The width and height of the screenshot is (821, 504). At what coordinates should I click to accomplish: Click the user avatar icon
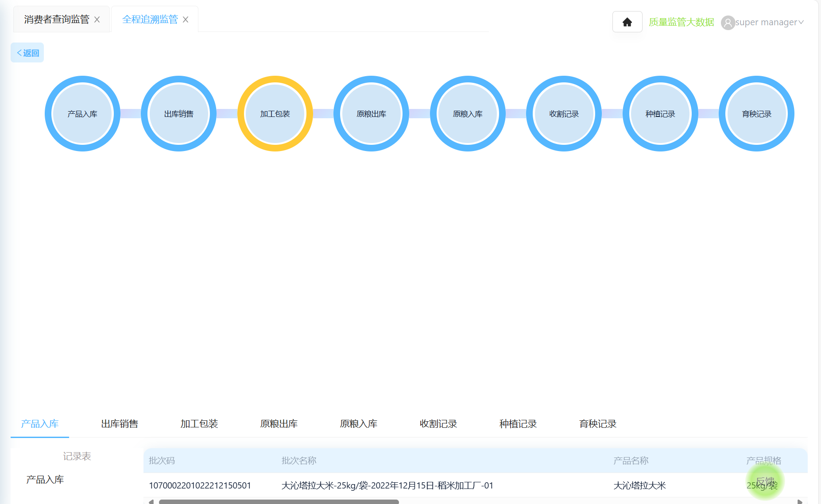pos(728,23)
